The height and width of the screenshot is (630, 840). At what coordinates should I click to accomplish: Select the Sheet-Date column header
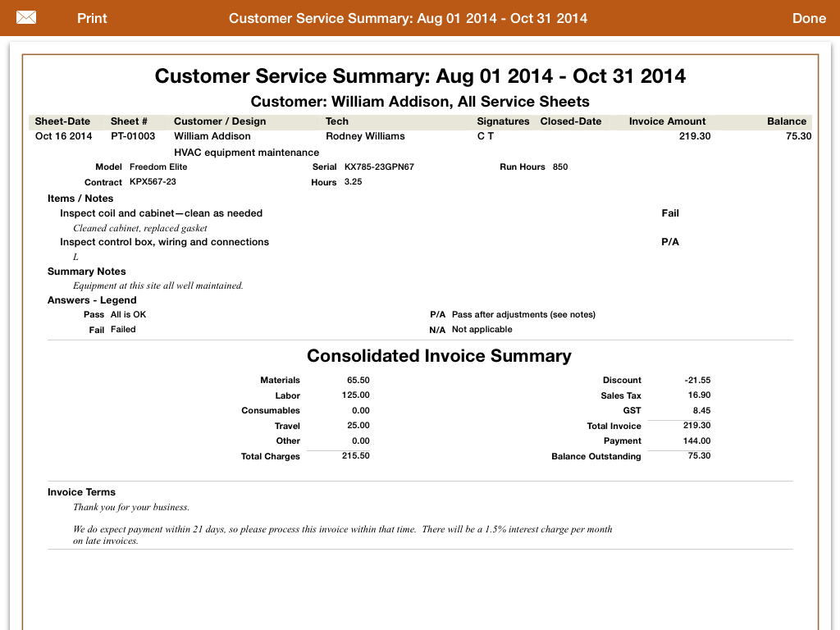pos(62,121)
